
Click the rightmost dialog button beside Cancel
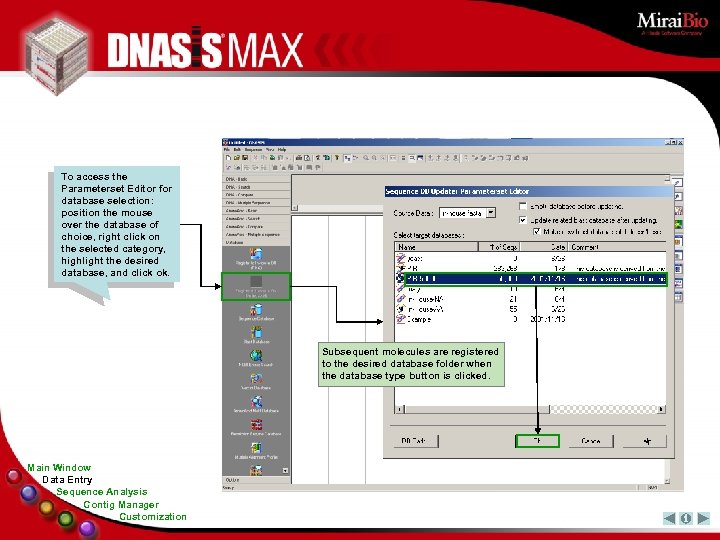pyautogui.click(x=645, y=441)
